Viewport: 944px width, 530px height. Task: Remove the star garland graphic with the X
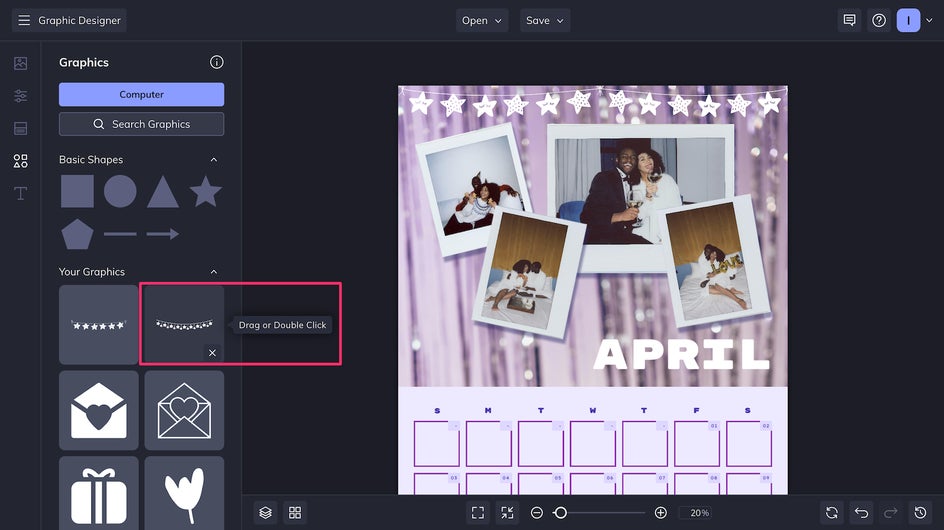point(213,353)
